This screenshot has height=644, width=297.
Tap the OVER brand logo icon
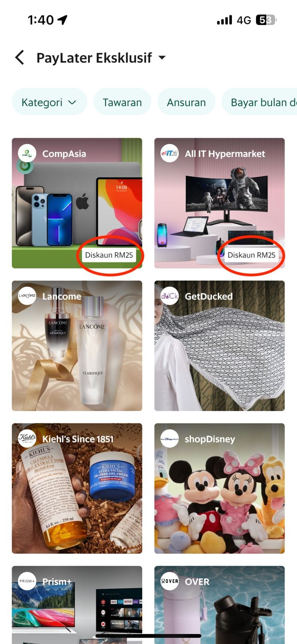tap(169, 581)
